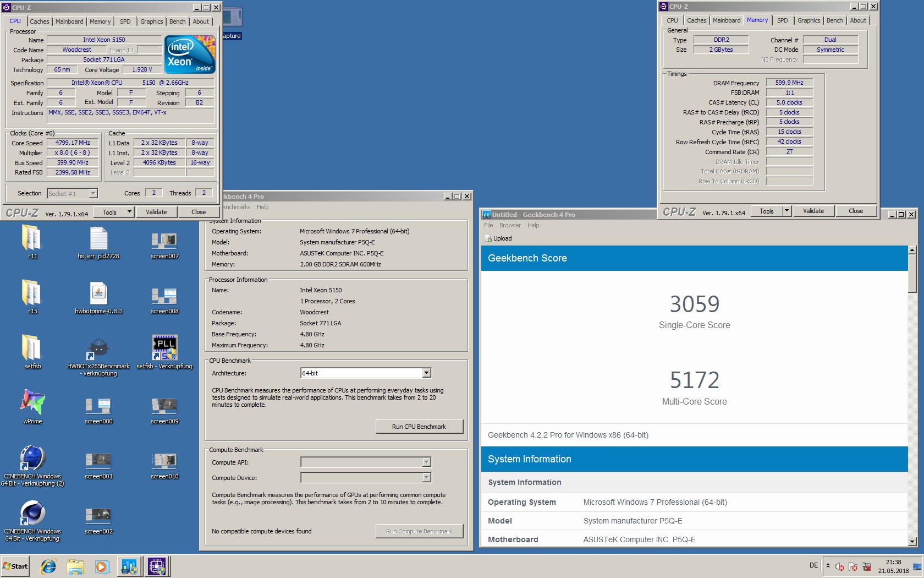The width and height of the screenshot is (924, 578).
Task: Open Architecture 64-bit dropdown
Action: click(426, 373)
